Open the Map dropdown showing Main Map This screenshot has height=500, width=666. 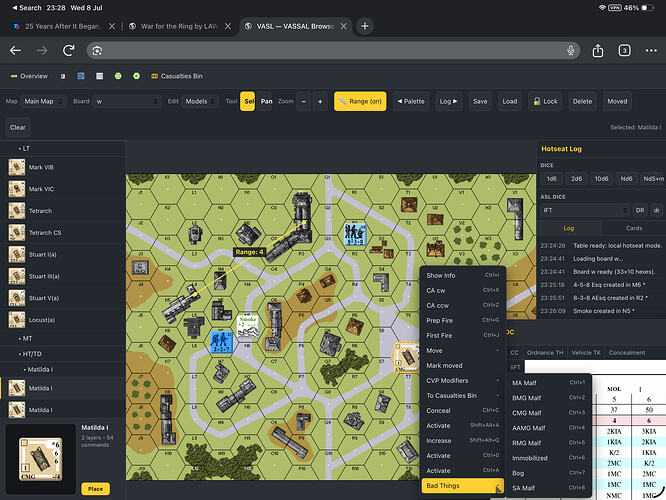[43, 101]
